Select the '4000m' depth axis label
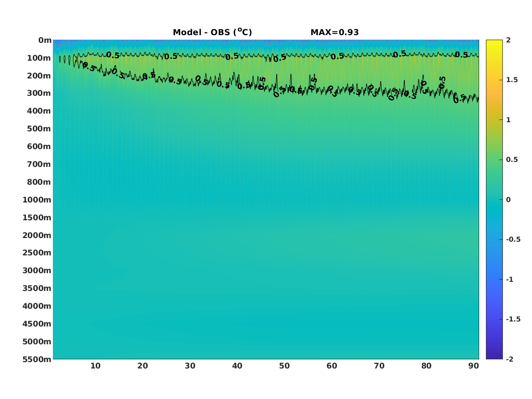Screen dimensions: 532x399 [x=37, y=306]
